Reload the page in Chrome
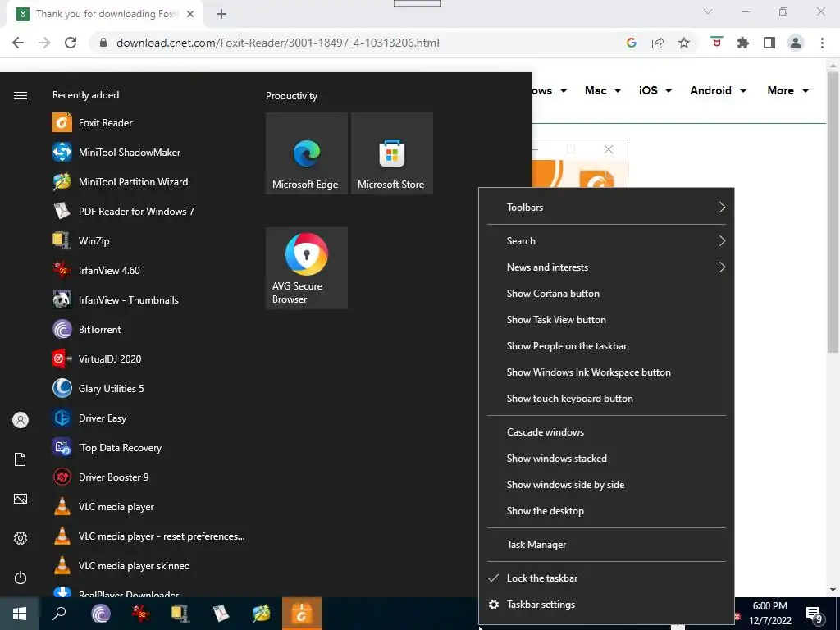The height and width of the screenshot is (630, 840). coord(71,43)
